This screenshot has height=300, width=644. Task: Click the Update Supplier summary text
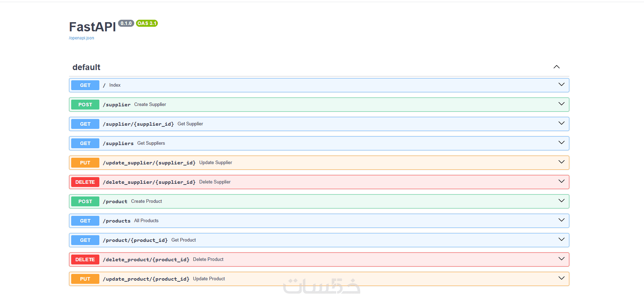tap(216, 163)
